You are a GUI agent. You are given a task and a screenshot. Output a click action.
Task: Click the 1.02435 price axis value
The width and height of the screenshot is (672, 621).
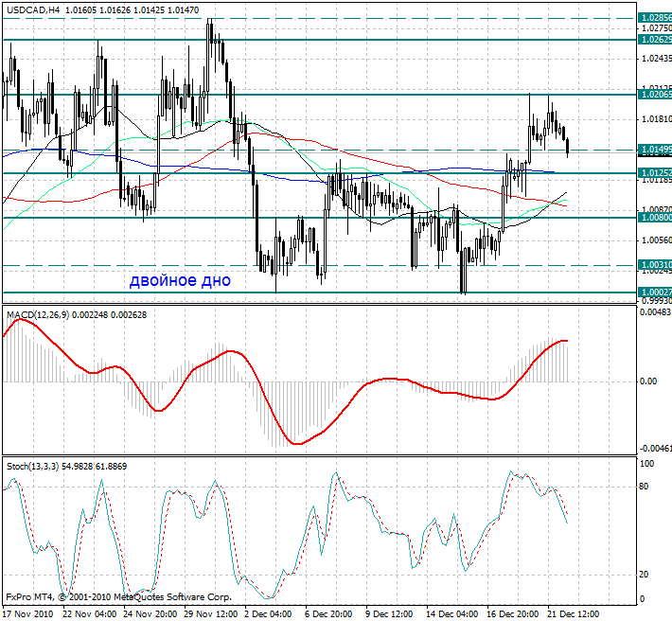656,59
